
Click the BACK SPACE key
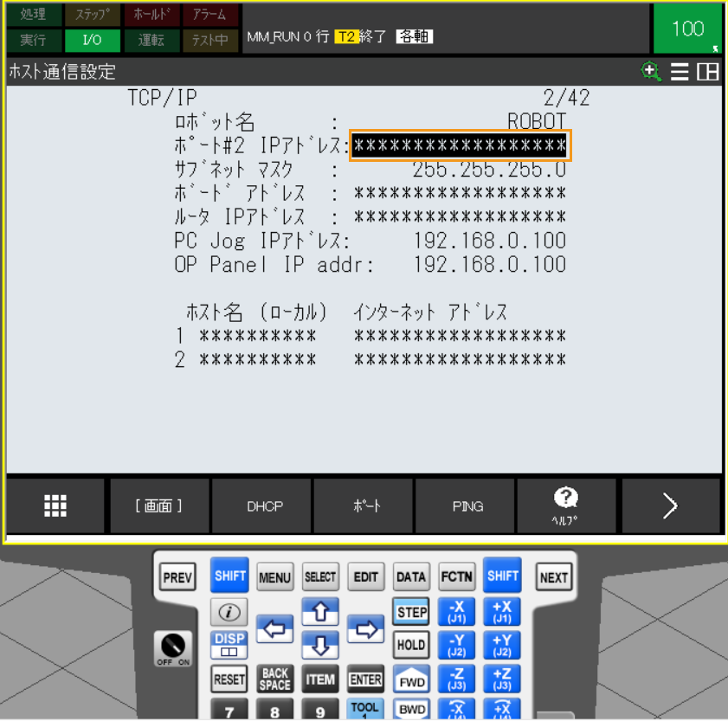(275, 679)
